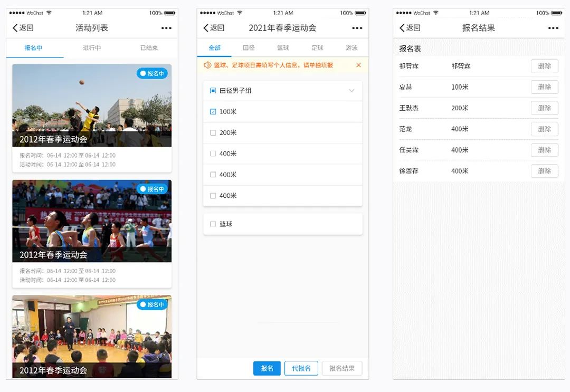Collapse the 田径男子组 group chevron

coord(351,90)
